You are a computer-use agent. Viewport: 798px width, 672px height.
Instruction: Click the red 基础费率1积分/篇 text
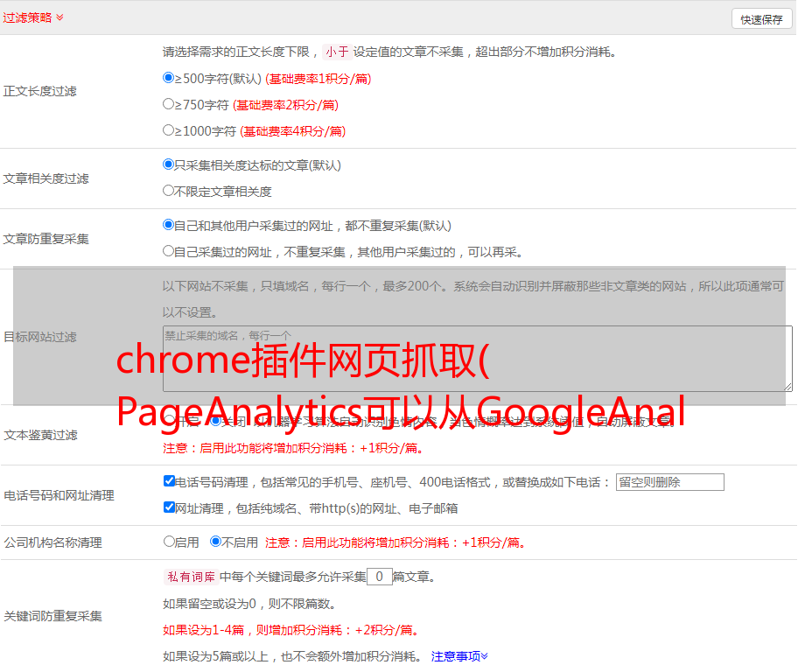pyautogui.click(x=318, y=79)
